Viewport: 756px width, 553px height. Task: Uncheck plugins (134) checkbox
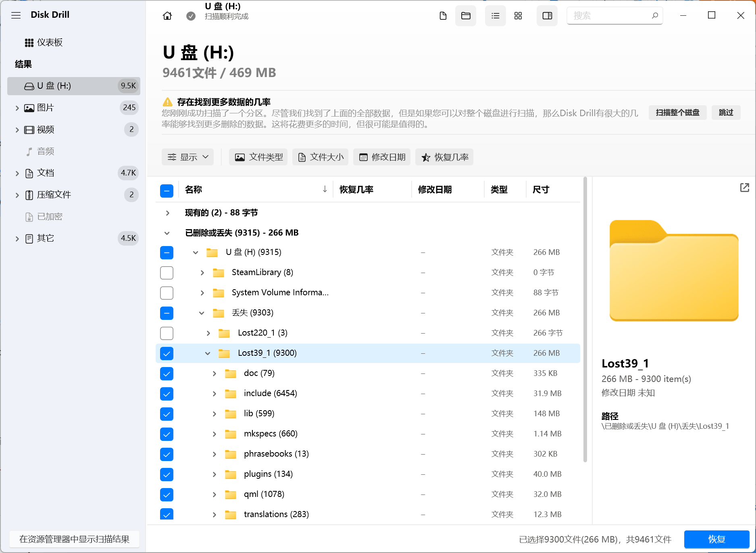pos(167,474)
